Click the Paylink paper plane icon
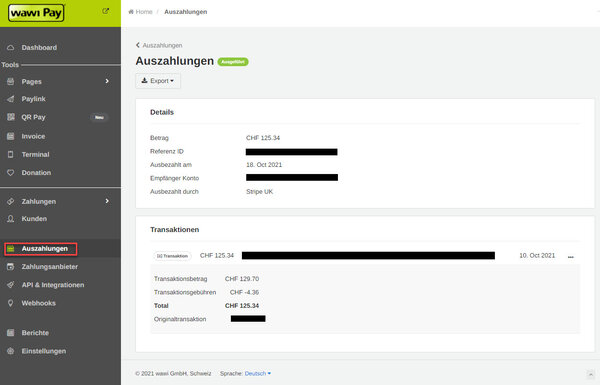The width and height of the screenshot is (600, 385). click(x=11, y=99)
